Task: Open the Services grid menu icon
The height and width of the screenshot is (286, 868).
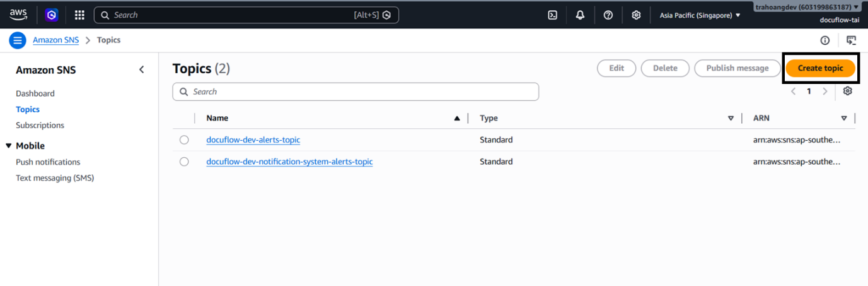Action: [x=79, y=15]
